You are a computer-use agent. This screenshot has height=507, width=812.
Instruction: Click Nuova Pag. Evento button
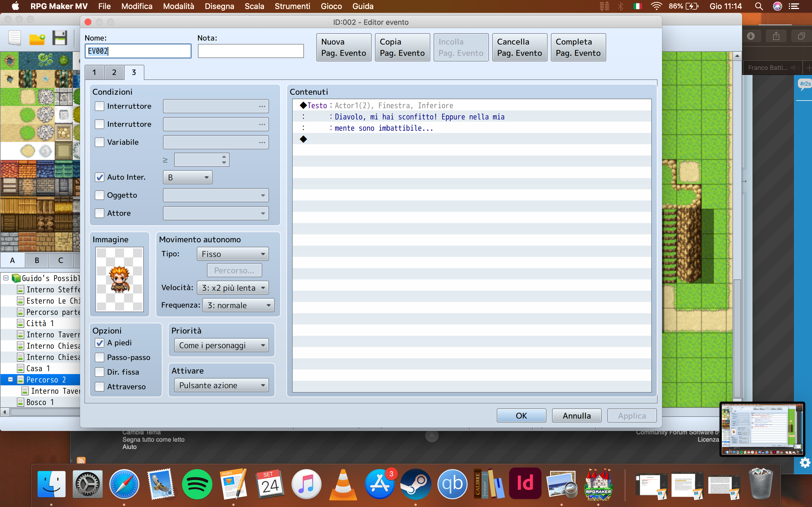(344, 47)
